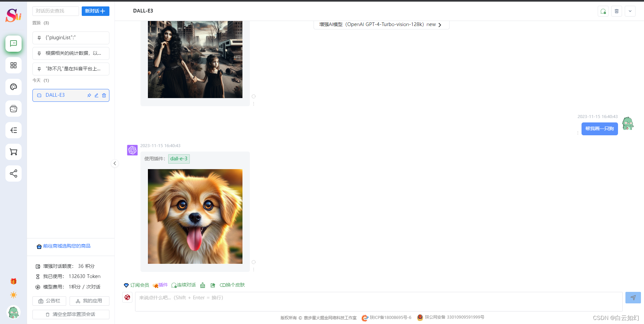The height and width of the screenshot is (324, 644).
Task: Open the {"pluginList": conversation
Action: 71,38
